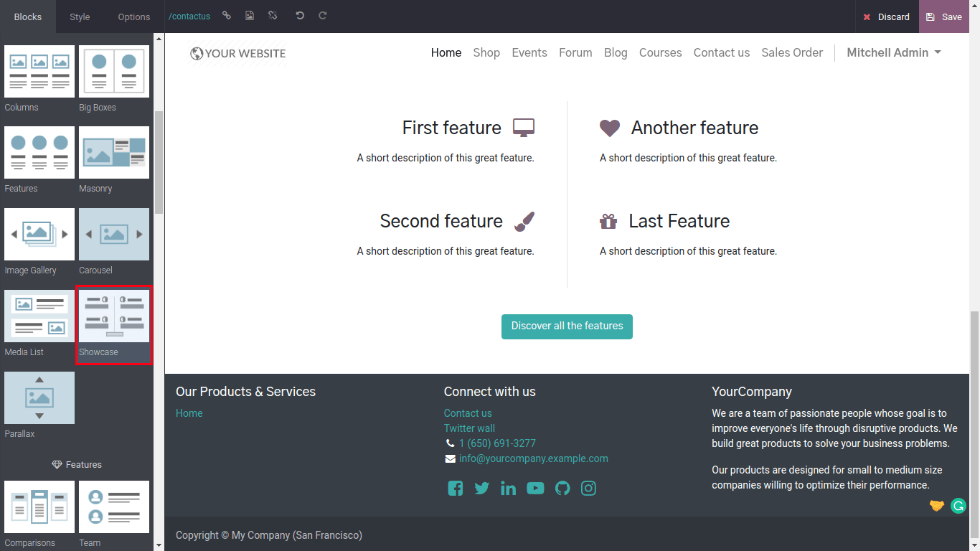Open the Forum menu item

click(x=575, y=52)
